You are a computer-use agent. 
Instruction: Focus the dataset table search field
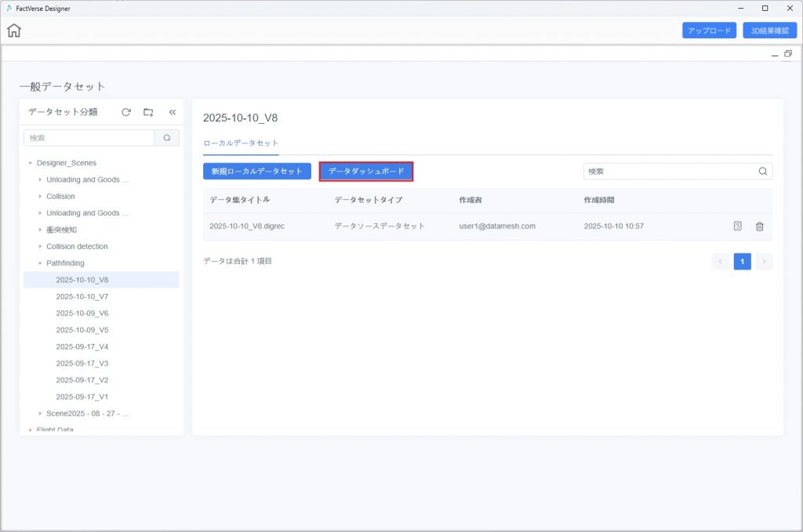[x=670, y=171]
